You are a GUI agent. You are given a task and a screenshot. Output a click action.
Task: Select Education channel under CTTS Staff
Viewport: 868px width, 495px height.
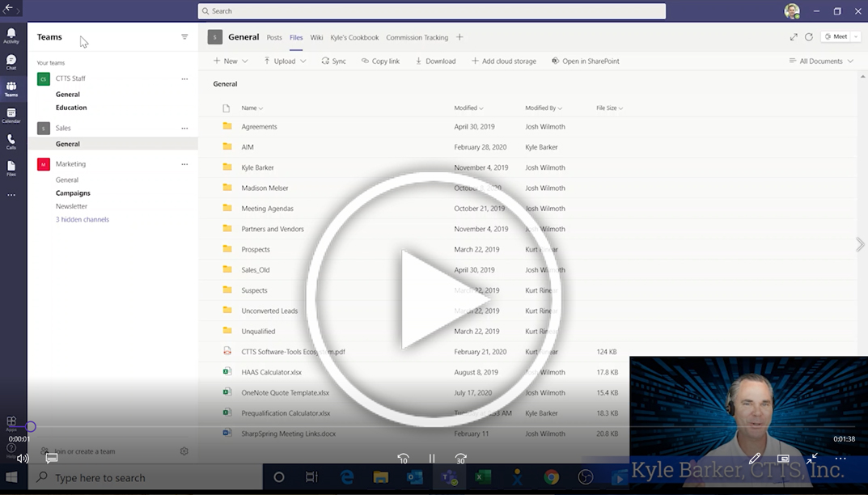click(x=71, y=108)
